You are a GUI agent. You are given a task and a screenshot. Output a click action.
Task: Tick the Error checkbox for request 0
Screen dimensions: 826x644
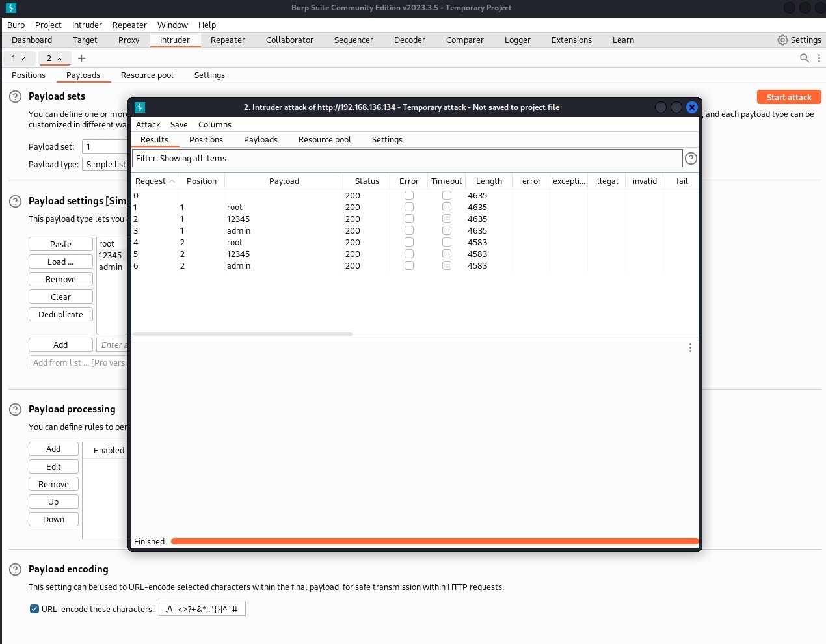tap(409, 195)
